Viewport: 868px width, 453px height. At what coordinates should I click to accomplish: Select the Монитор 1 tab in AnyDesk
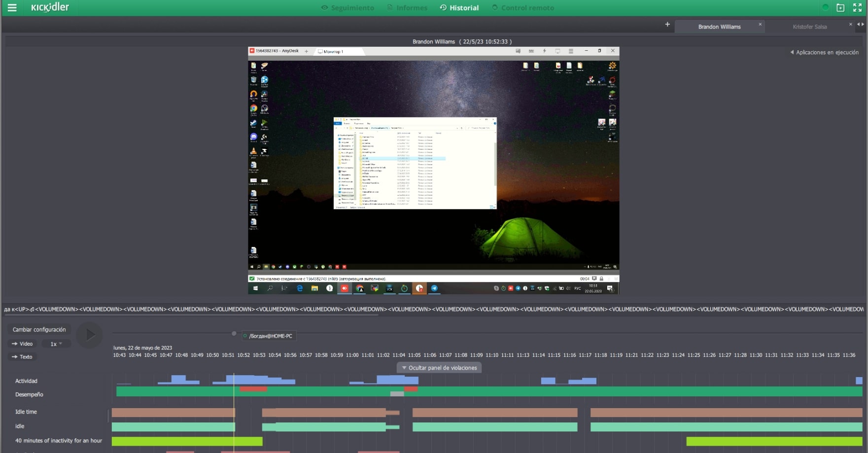click(339, 51)
